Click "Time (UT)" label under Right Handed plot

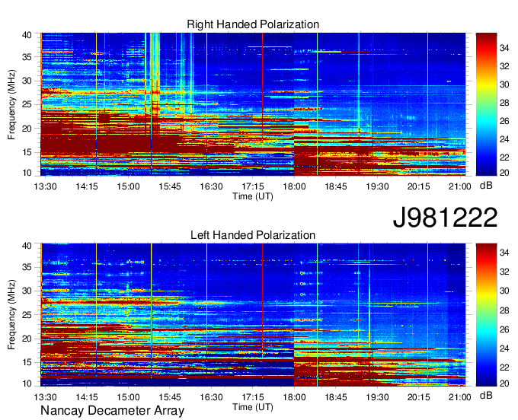pyautogui.click(x=253, y=196)
